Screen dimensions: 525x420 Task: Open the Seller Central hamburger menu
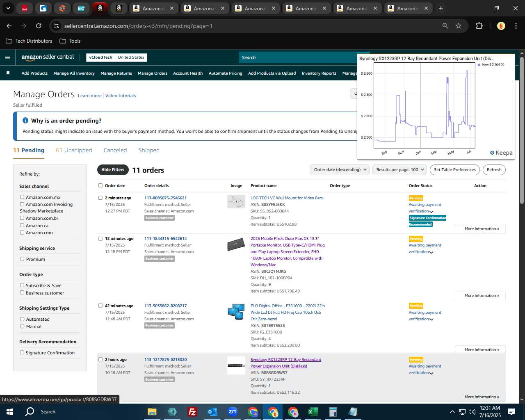point(7,57)
